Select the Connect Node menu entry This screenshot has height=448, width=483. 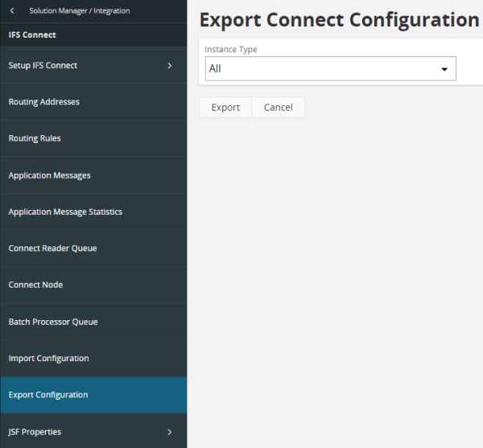(x=93, y=285)
